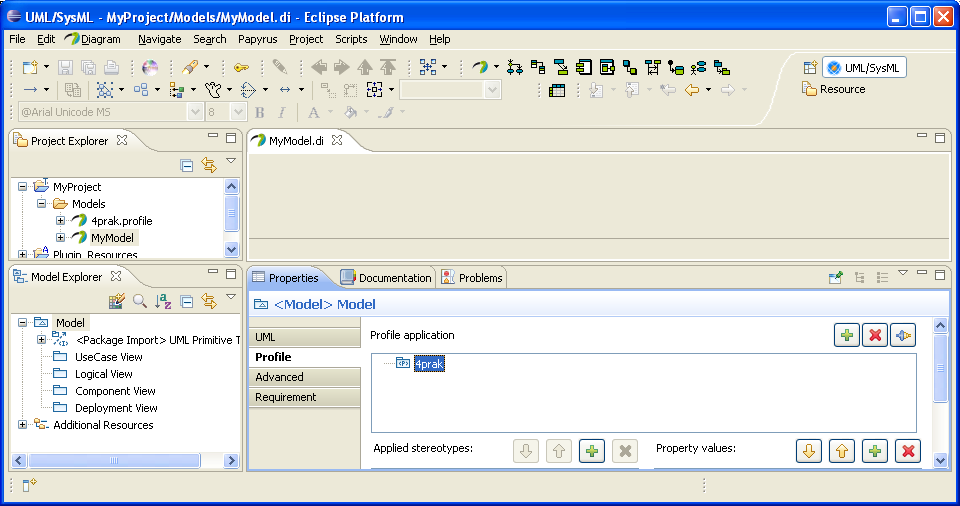
Task: Pin the Properties view to selection
Action: click(836, 278)
